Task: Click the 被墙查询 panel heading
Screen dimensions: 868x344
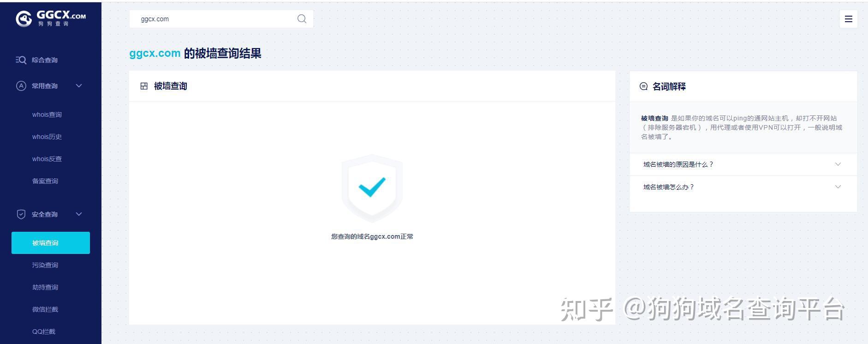Action: click(170, 86)
